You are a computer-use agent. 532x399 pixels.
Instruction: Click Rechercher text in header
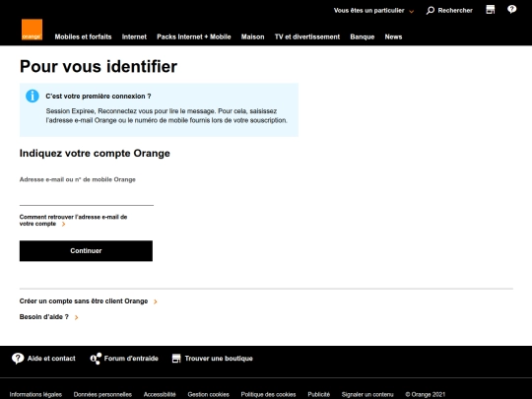tap(455, 11)
